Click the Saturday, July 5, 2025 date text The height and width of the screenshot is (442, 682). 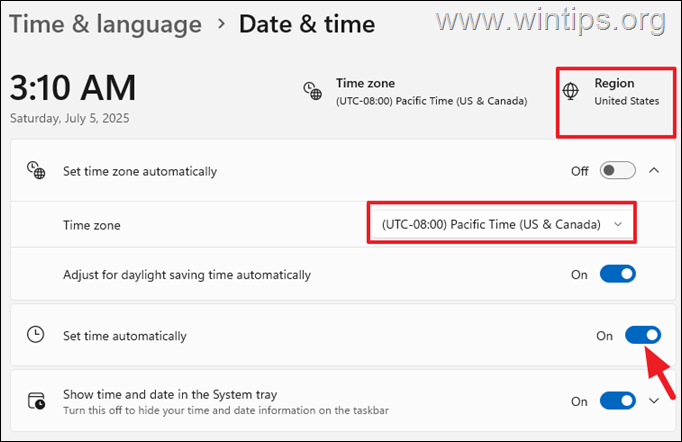[x=69, y=118]
